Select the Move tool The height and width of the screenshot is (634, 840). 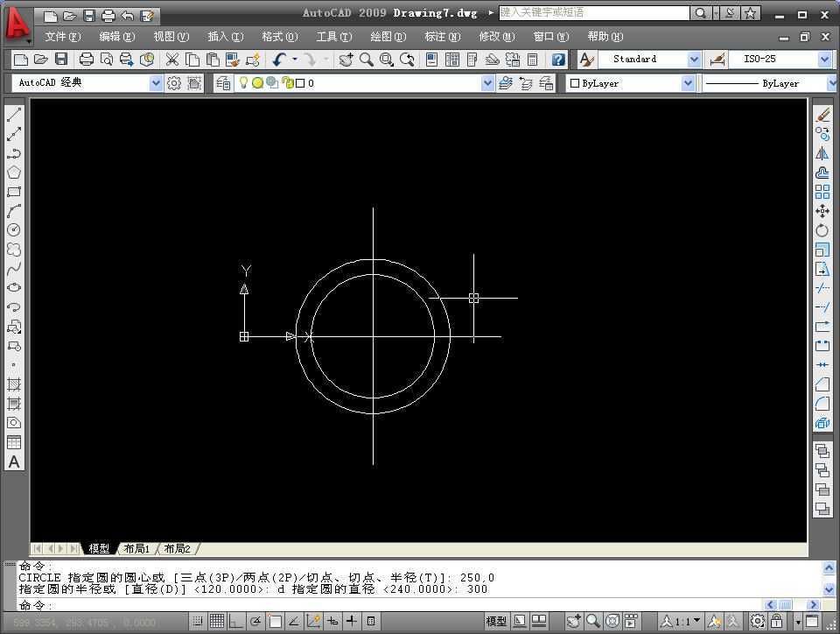822,211
